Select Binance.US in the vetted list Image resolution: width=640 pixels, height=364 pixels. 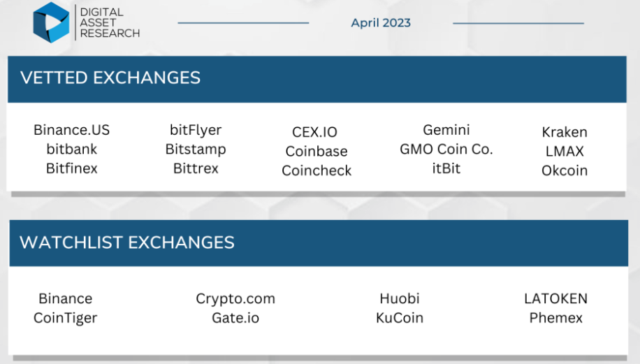coord(71,130)
